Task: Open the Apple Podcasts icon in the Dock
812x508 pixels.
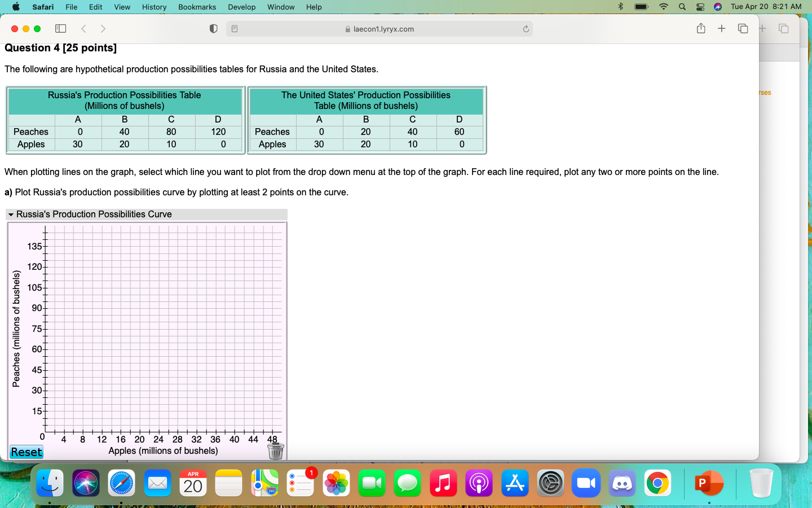Action: pos(479,483)
